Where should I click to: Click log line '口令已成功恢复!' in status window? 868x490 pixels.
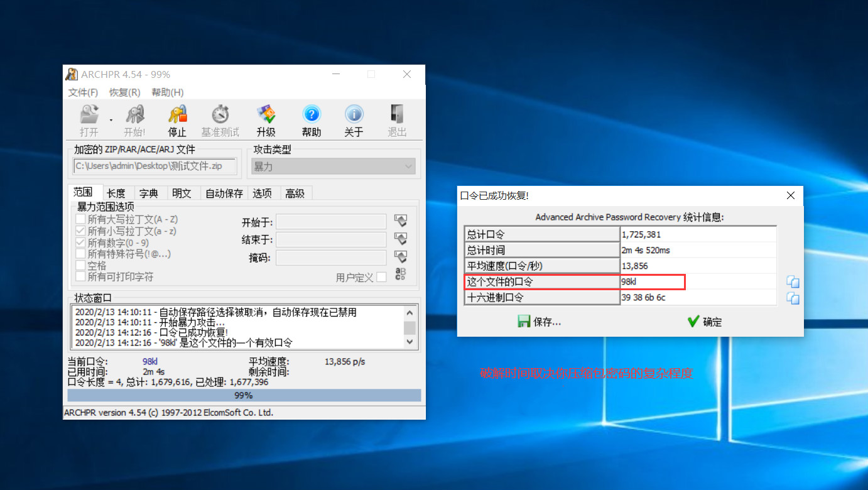click(x=151, y=332)
